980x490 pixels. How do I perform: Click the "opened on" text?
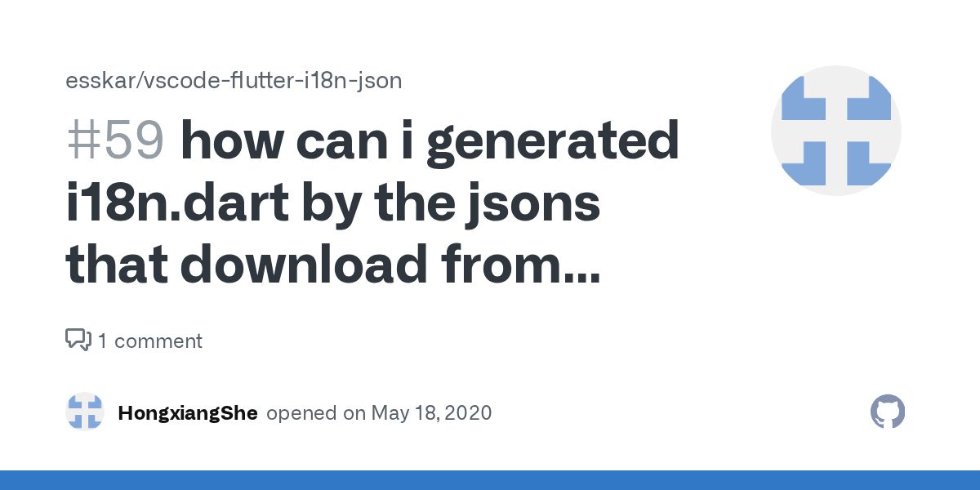point(315,413)
